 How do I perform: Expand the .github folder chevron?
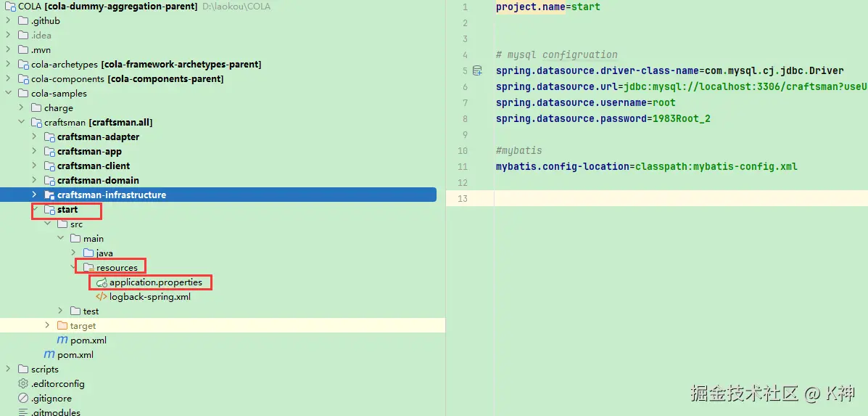[x=7, y=21]
